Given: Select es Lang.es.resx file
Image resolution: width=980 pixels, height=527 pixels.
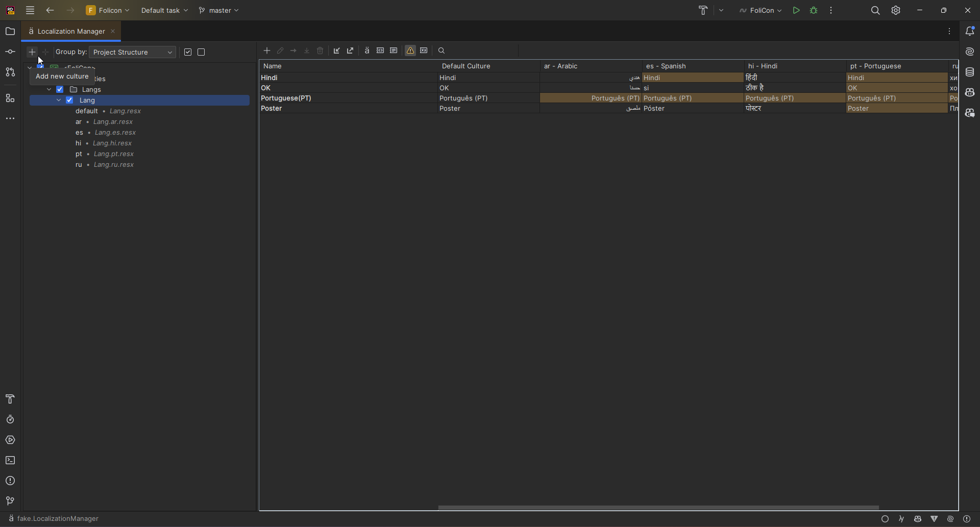Looking at the screenshot, I should [106, 132].
